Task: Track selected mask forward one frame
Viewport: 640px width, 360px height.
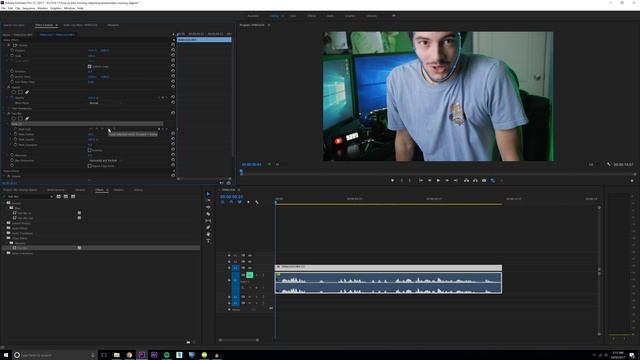Action: (108, 129)
